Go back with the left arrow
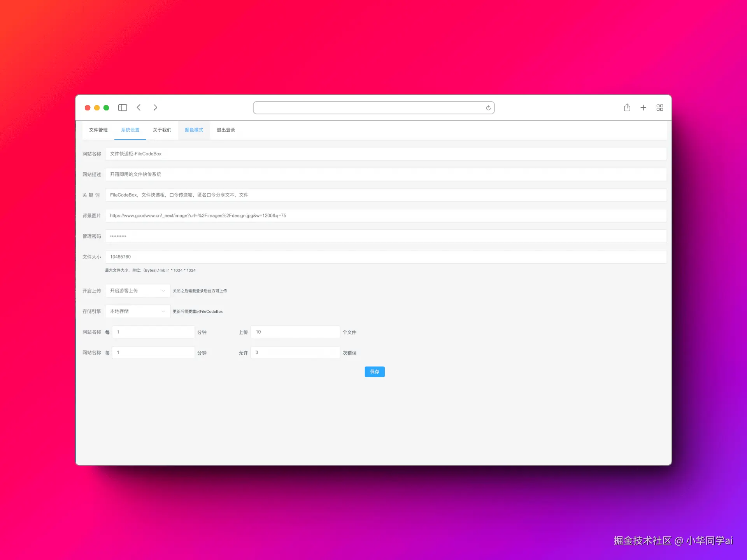 pos(139,108)
